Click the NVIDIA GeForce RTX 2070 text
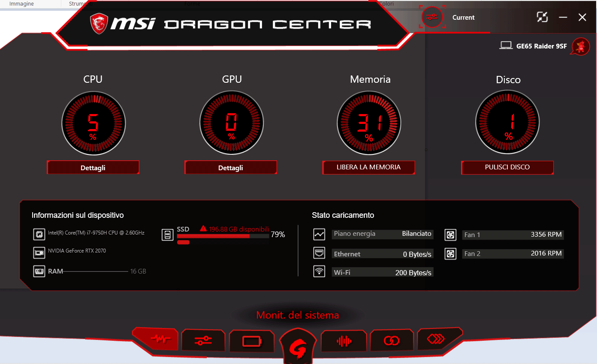This screenshot has height=364, width=597. [x=77, y=251]
